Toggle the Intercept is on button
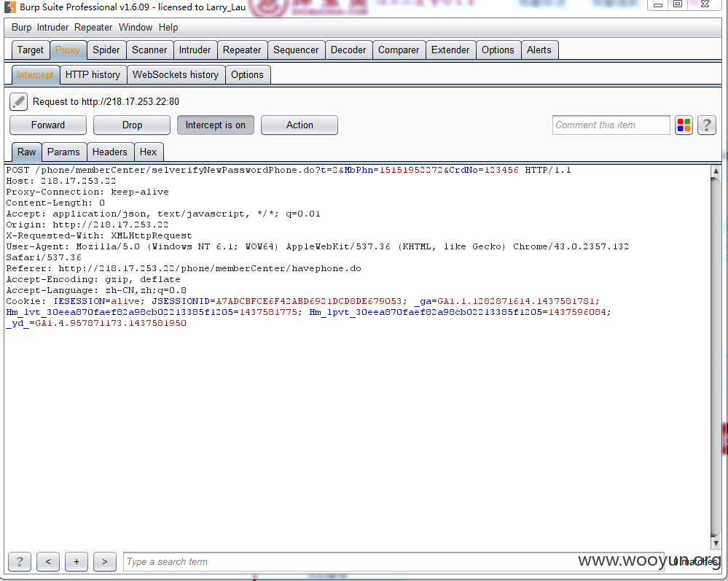728x581 pixels. (x=216, y=125)
